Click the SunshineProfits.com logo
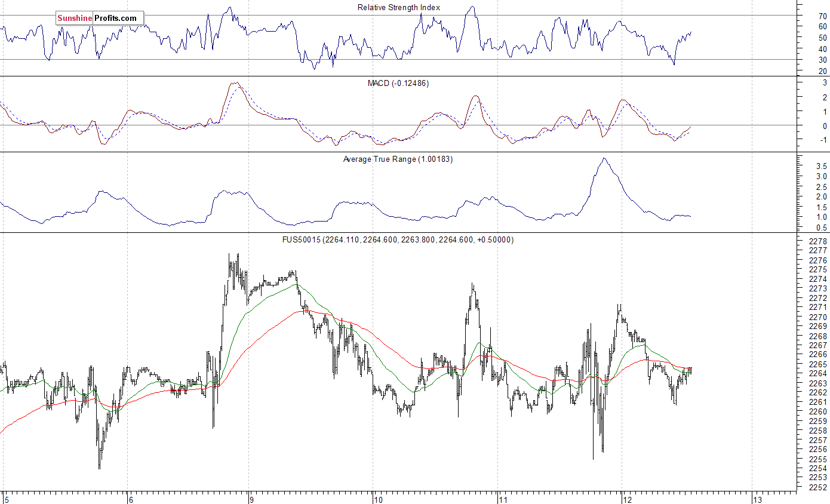The width and height of the screenshot is (830, 504). point(100,18)
